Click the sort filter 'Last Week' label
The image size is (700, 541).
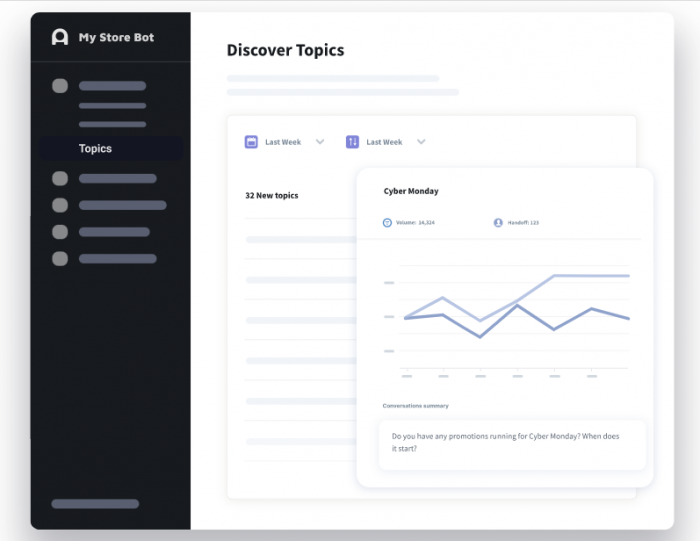(x=384, y=142)
